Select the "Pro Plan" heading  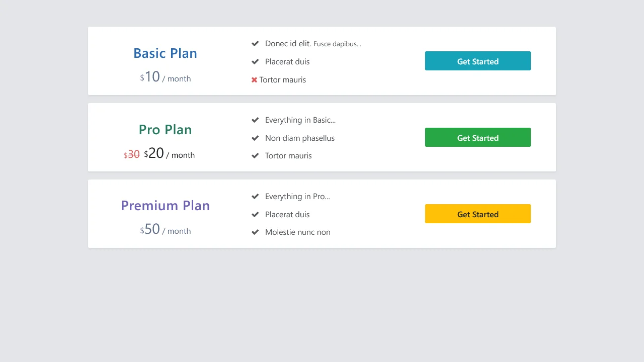coord(165,129)
